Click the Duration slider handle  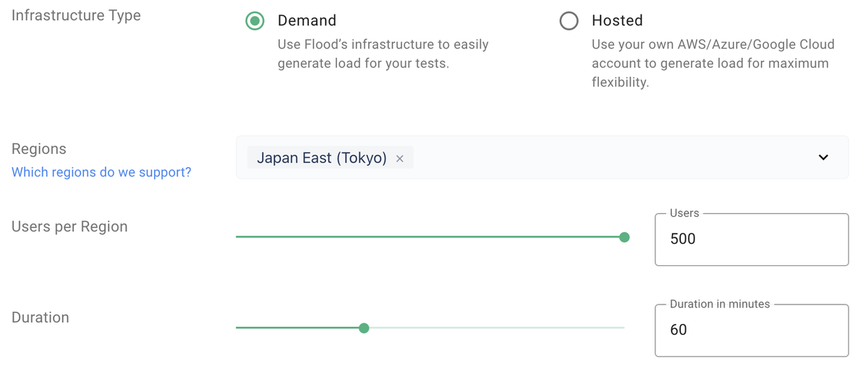coord(364,328)
